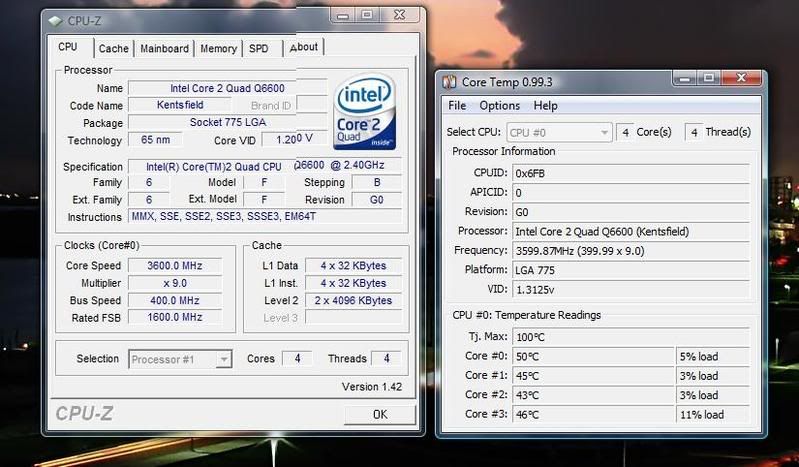Click the Core #3 load value 11% load
Viewport: 799px width, 467px height.
coord(713,414)
